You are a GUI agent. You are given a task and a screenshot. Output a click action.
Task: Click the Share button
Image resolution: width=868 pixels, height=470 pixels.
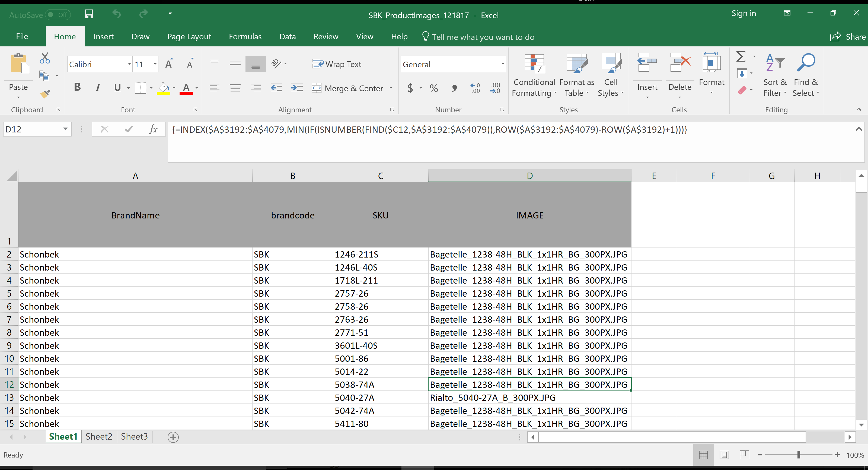[x=847, y=37]
